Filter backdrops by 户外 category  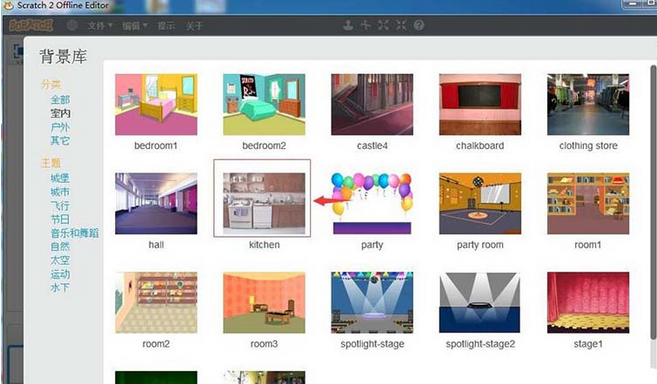[x=60, y=127]
